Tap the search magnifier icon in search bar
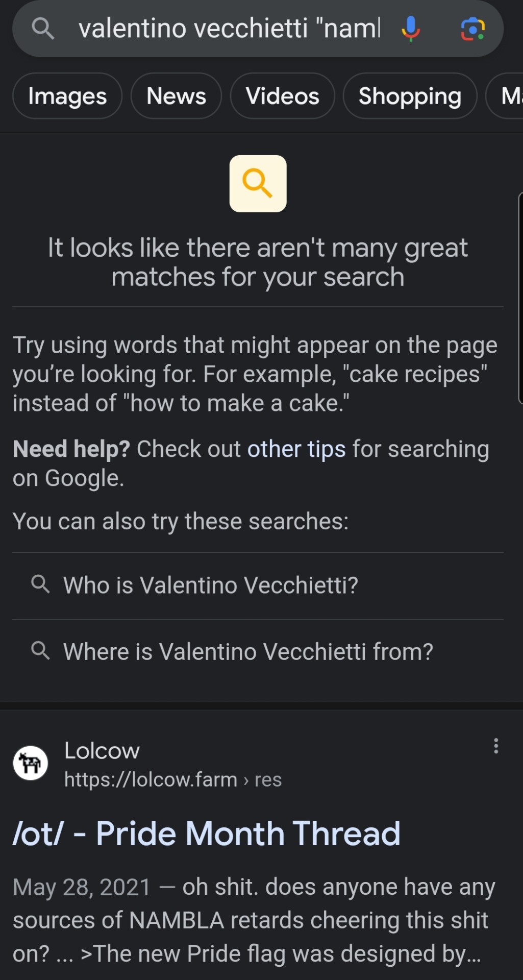The image size is (523, 980). pyautogui.click(x=42, y=28)
